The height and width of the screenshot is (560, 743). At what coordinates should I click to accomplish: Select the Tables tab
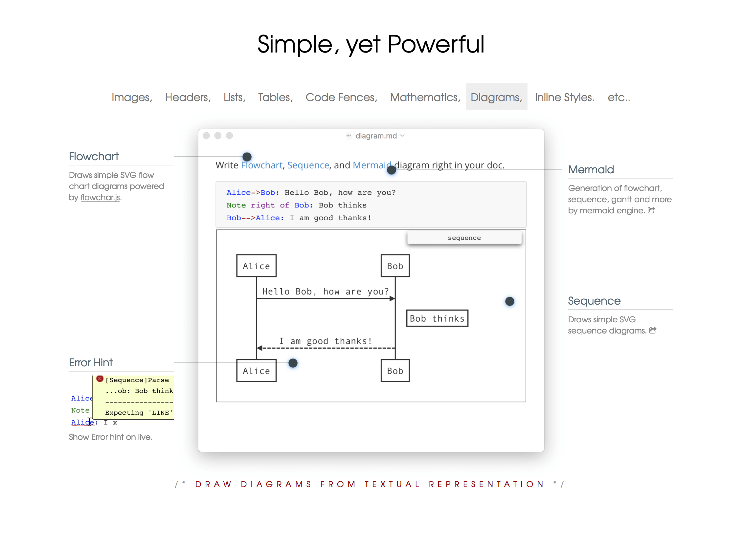[276, 97]
